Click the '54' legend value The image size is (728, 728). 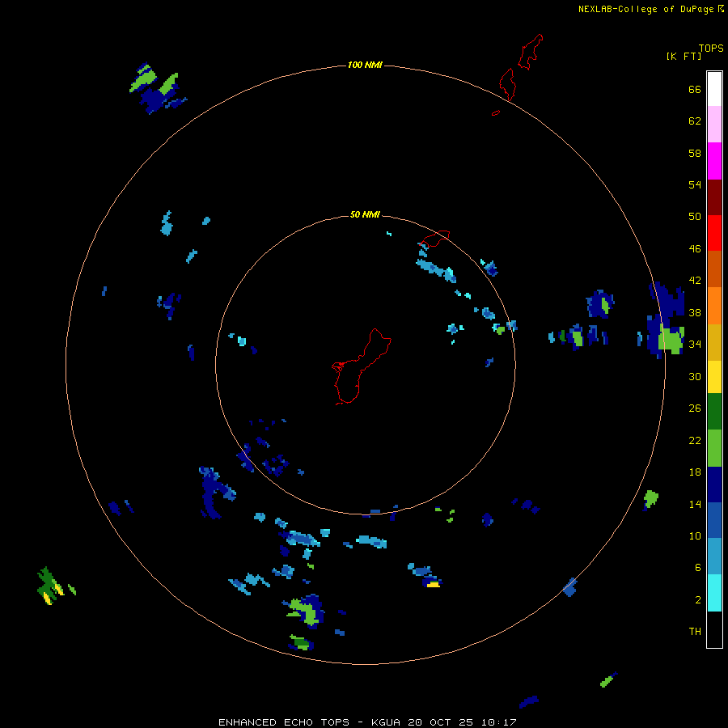[695, 184]
